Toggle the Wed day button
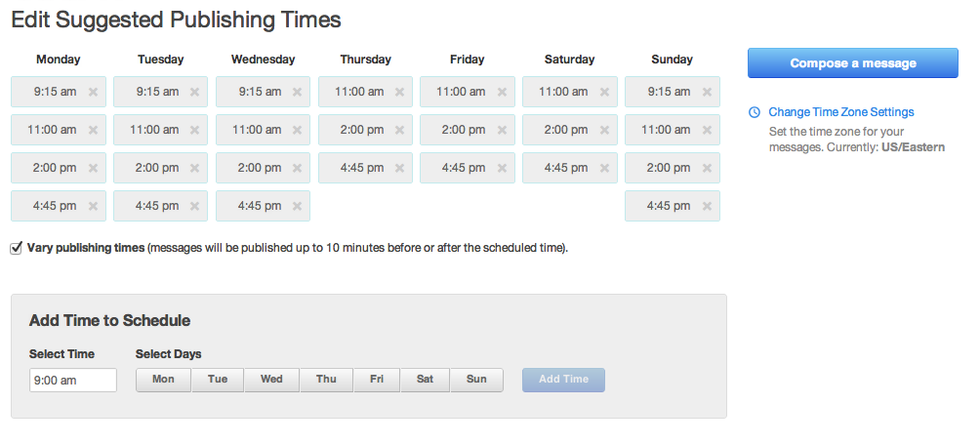 pyautogui.click(x=271, y=380)
